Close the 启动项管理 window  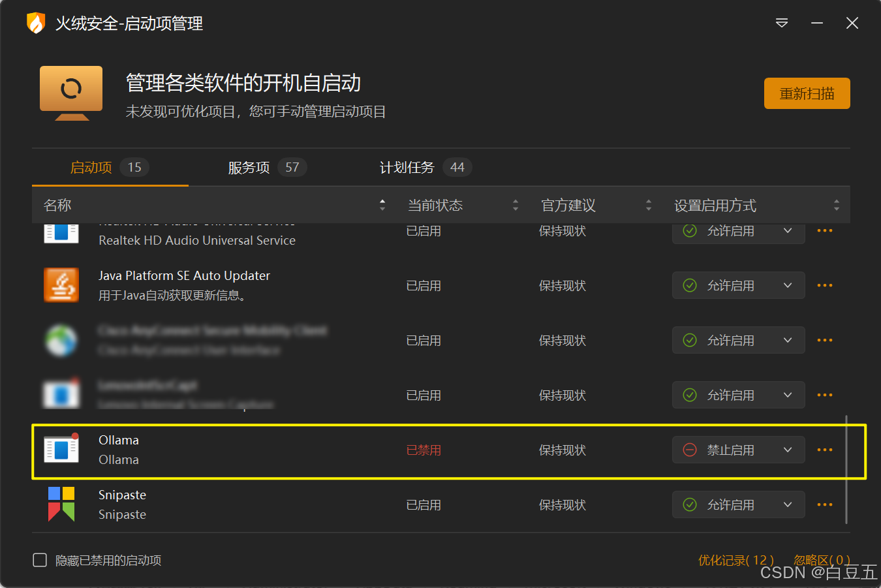(852, 23)
